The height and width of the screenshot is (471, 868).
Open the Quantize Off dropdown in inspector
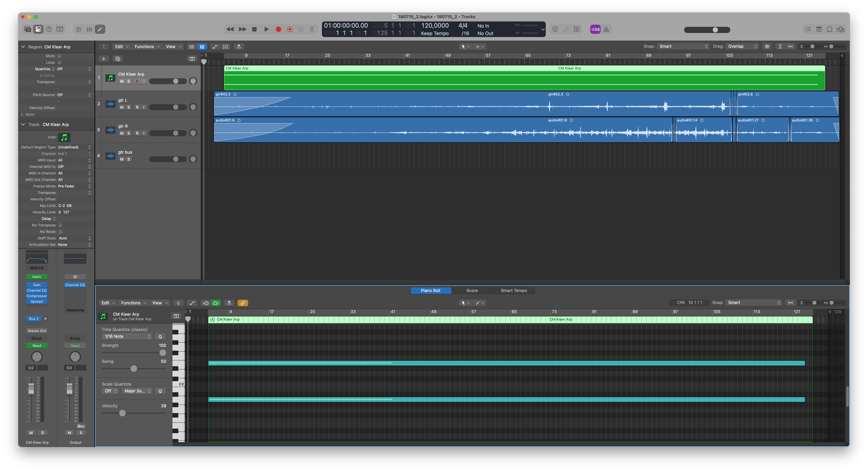tap(74, 69)
